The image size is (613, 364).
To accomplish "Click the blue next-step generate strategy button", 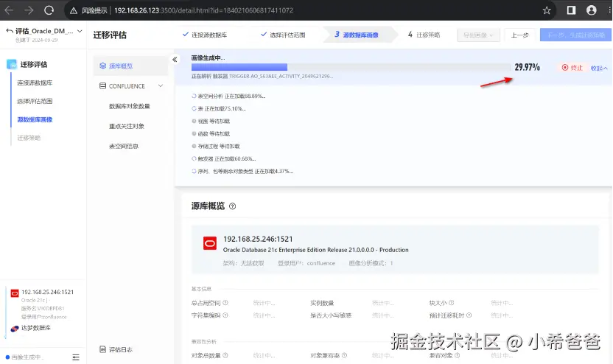I will pyautogui.click(x=576, y=35).
